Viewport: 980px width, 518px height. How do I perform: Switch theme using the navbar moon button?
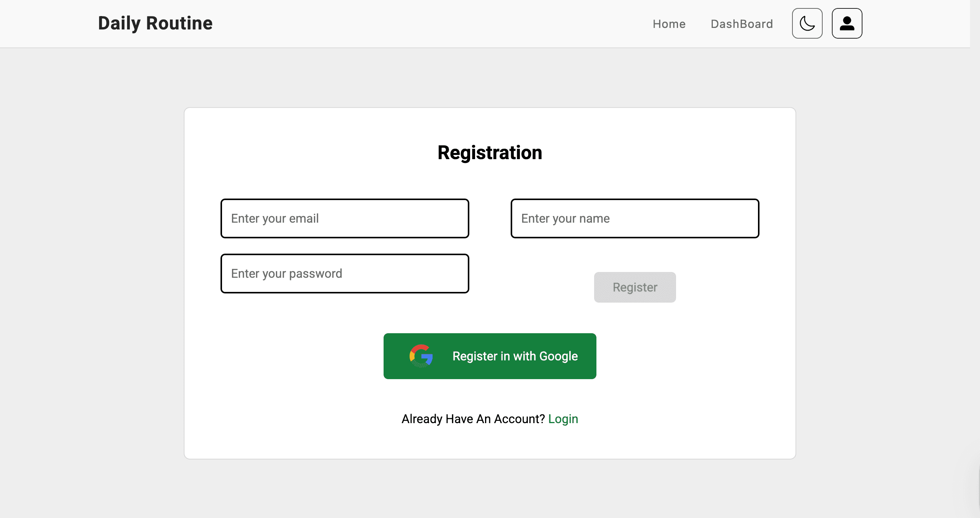[807, 23]
